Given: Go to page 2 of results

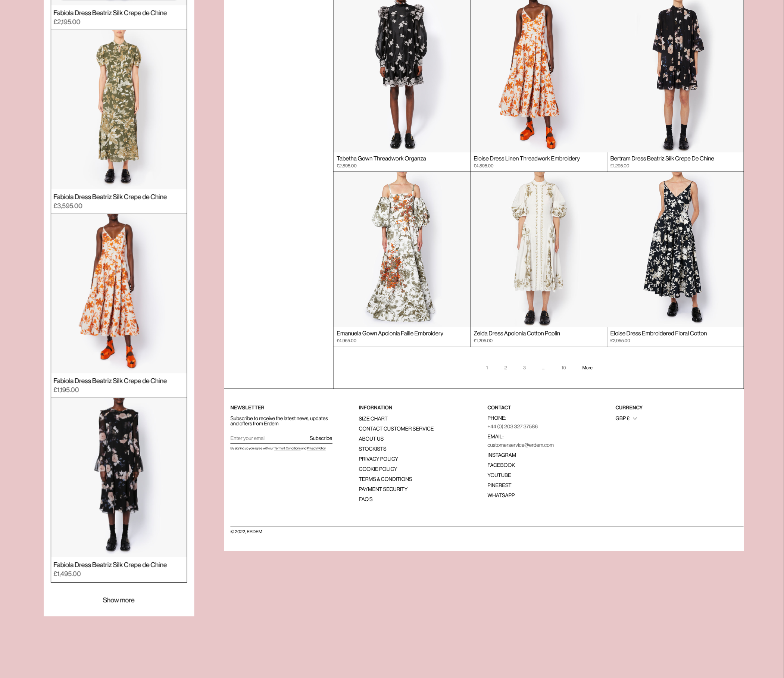Looking at the screenshot, I should point(505,368).
